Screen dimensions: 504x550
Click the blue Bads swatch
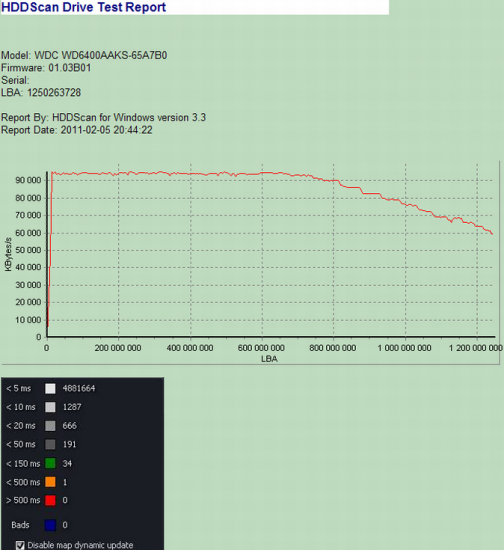[x=50, y=525]
